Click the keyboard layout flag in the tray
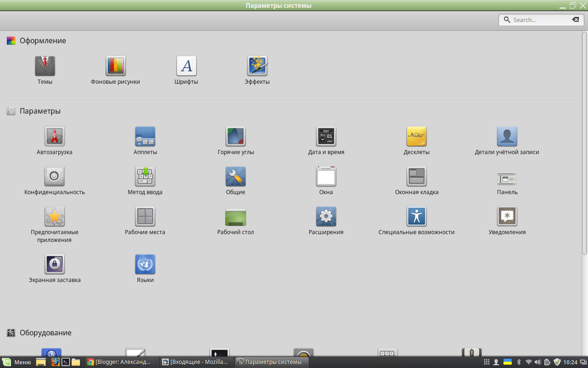Screen dimensions: 588x368 [x=508, y=362]
